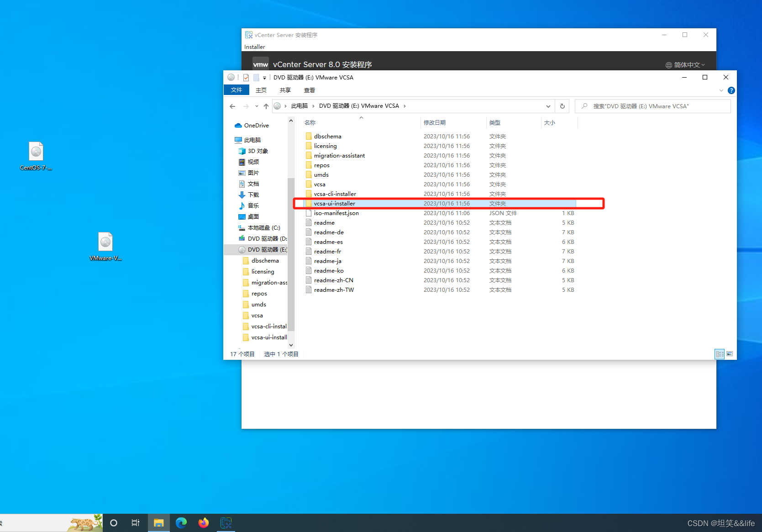This screenshot has width=762, height=532.
Task: Go back with the Back arrow
Action: [232, 106]
